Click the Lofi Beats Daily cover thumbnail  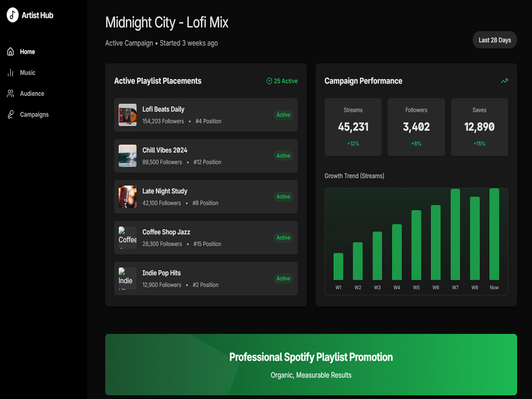[x=128, y=115]
